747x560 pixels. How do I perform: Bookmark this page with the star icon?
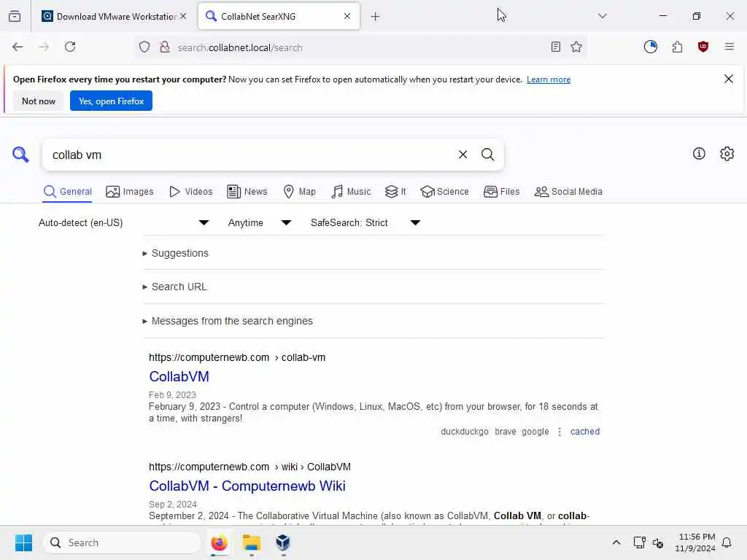[576, 47]
